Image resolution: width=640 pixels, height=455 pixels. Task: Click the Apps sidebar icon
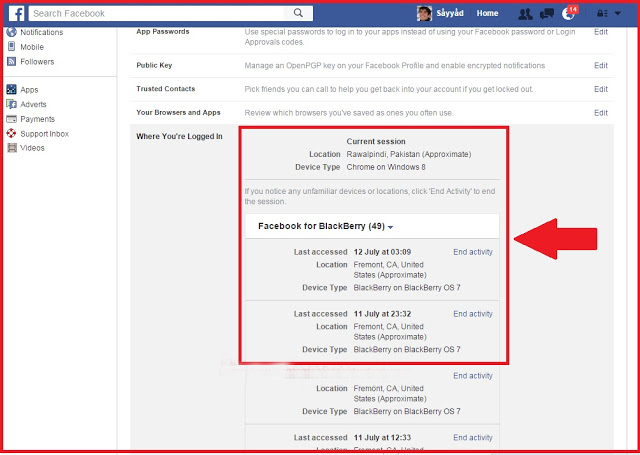point(11,89)
